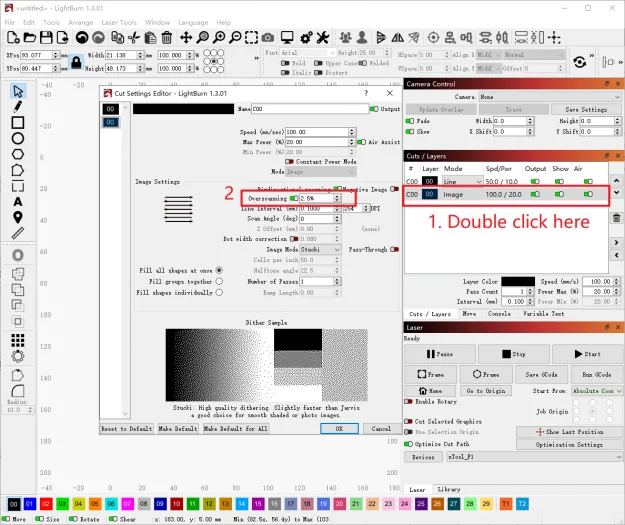Enable the Negative Image toggle
This screenshot has height=525, width=625.
pyautogui.click(x=394, y=189)
